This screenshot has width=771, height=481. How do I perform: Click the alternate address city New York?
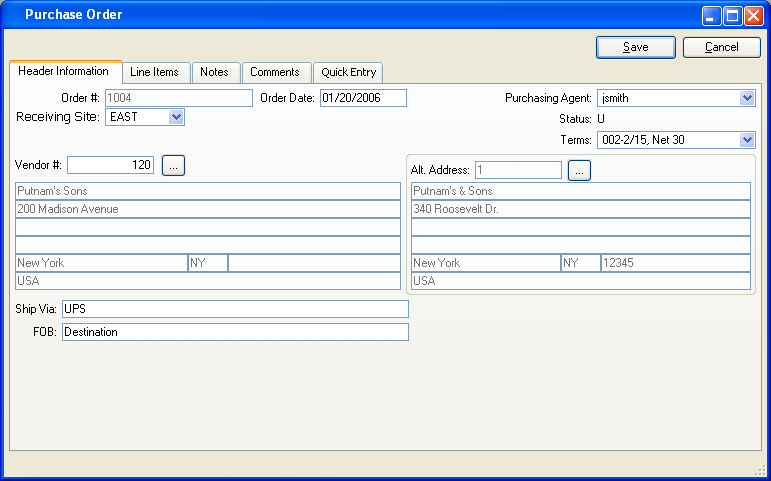coord(486,263)
